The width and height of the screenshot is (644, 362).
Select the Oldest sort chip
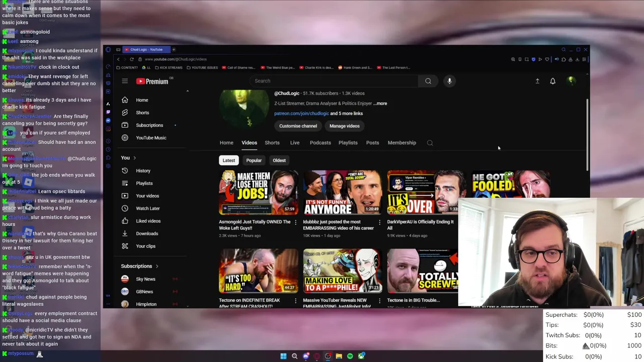[279, 160]
